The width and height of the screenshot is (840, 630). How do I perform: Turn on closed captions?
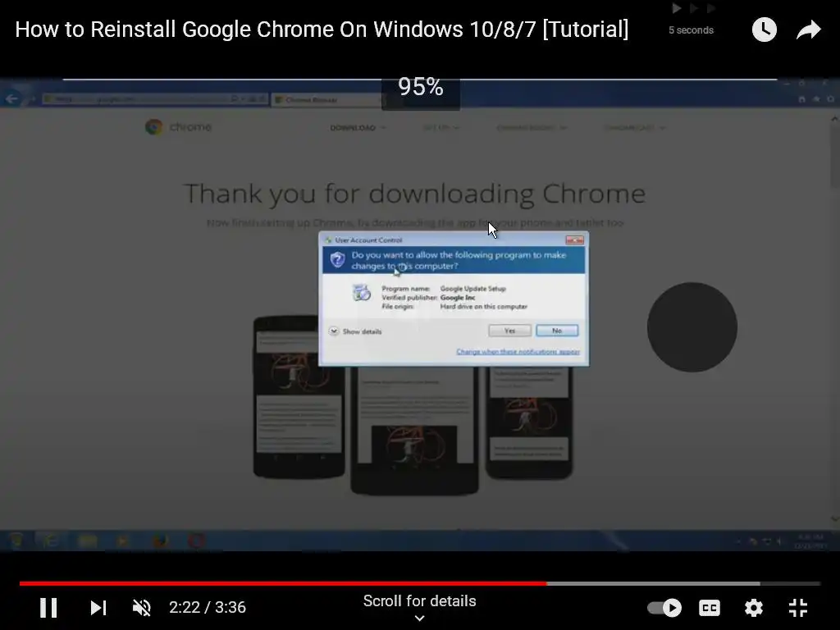tap(710, 608)
